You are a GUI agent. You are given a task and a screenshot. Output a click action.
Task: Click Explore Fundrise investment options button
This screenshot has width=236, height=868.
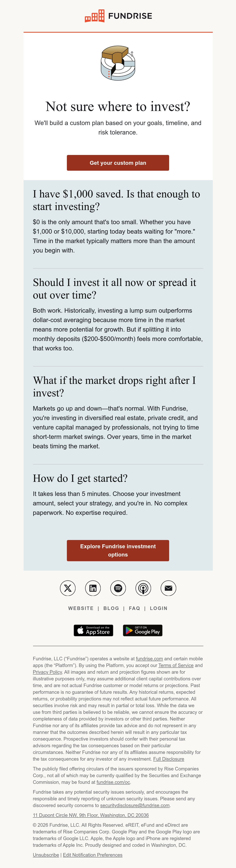(118, 550)
